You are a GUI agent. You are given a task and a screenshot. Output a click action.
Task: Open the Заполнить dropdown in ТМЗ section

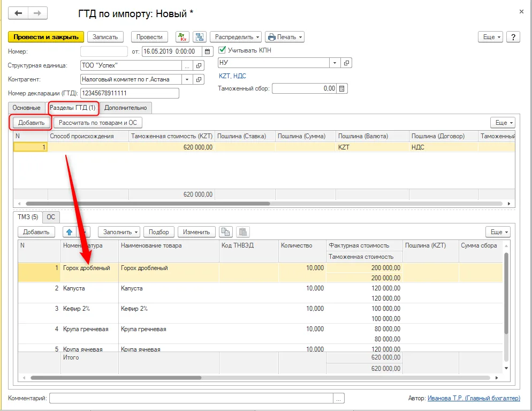(x=119, y=232)
